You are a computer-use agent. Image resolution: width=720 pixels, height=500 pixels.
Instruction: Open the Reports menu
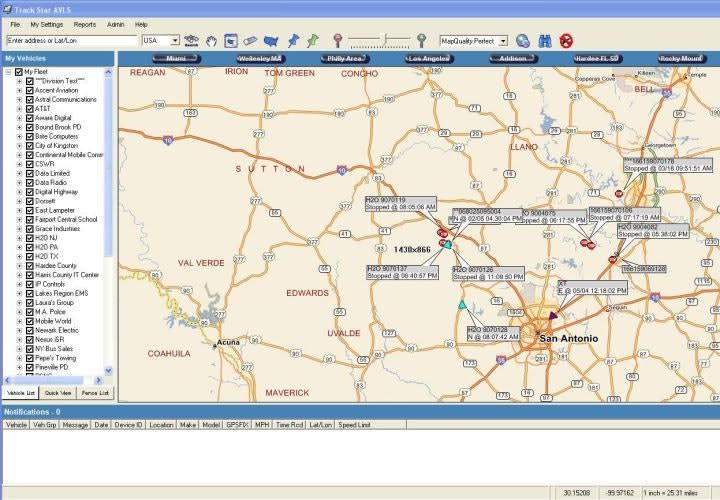(85, 23)
